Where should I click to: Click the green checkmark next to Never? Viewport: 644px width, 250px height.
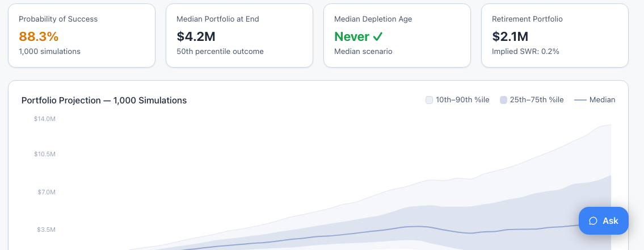[x=378, y=36]
